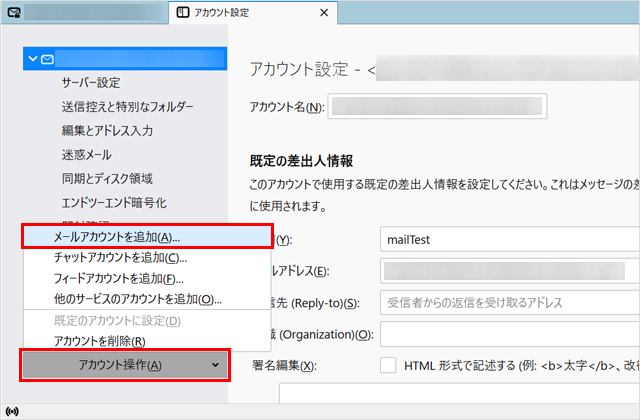The width and height of the screenshot is (640, 420).
Task: Enable the HTML 形式で記述する checkbox
Action: pyautogui.click(x=389, y=366)
